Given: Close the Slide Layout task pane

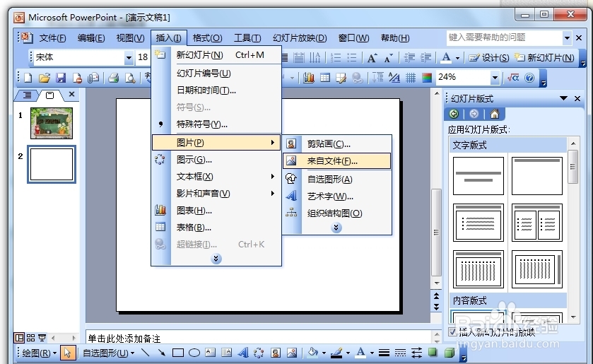Looking at the screenshot, I should pyautogui.click(x=577, y=98).
